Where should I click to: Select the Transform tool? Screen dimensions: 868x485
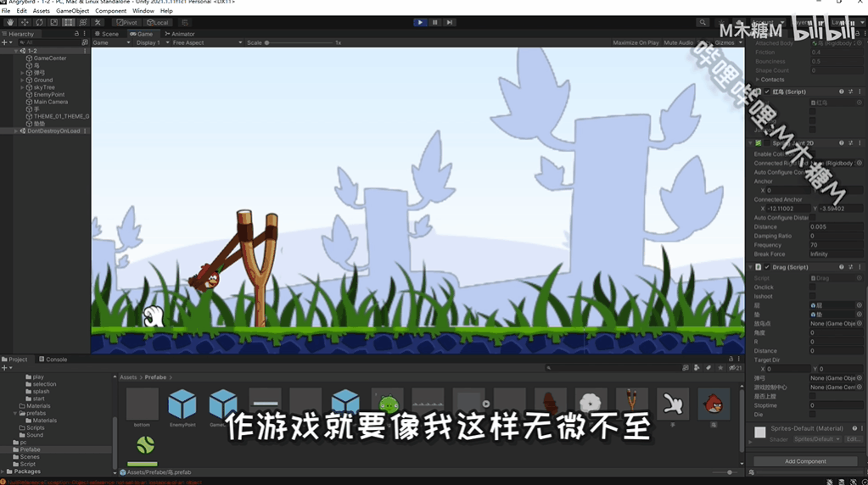[x=83, y=23]
